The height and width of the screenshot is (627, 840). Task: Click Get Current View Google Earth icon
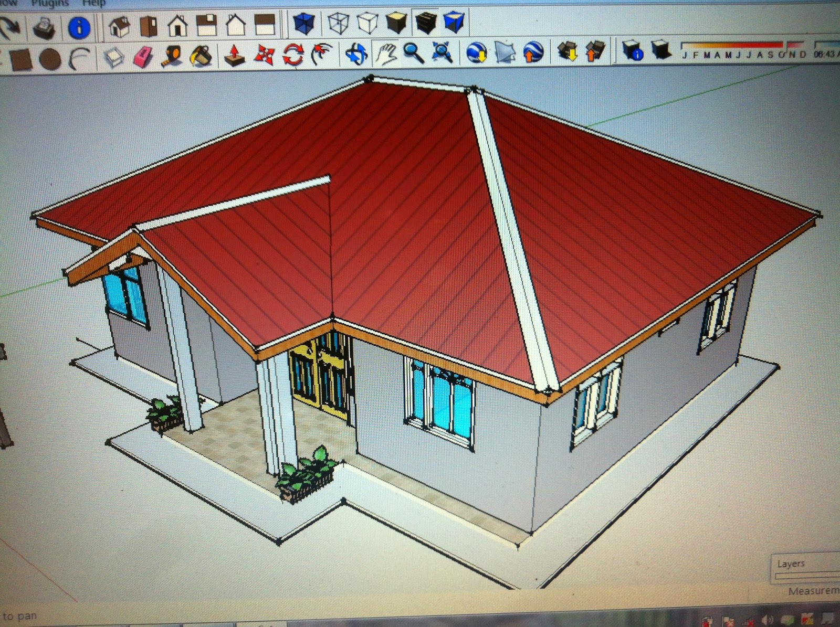point(477,52)
